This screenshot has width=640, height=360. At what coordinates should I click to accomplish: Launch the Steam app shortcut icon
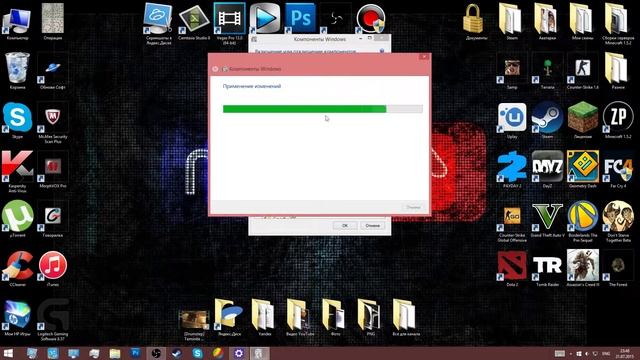[x=547, y=120]
